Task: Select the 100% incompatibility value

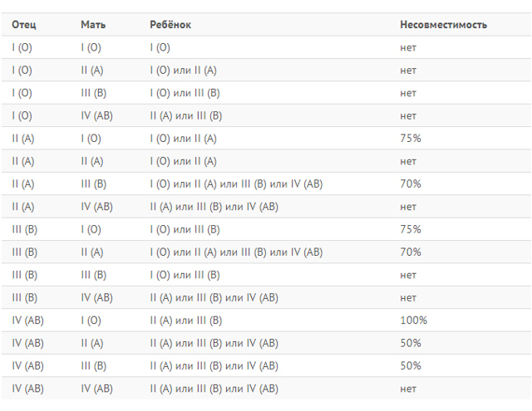Action: click(x=414, y=320)
